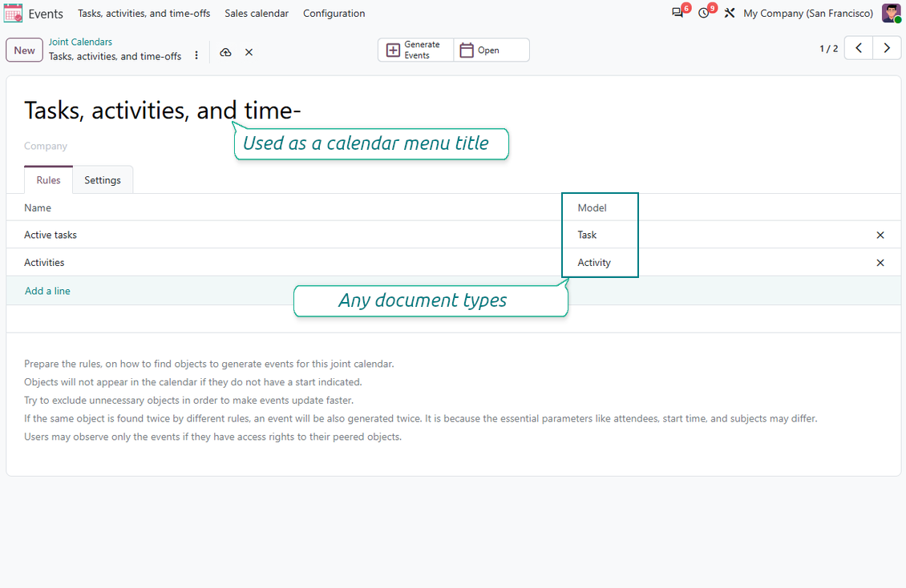The width and height of the screenshot is (906, 588).
Task: Click the Events app title
Action: tap(46, 14)
